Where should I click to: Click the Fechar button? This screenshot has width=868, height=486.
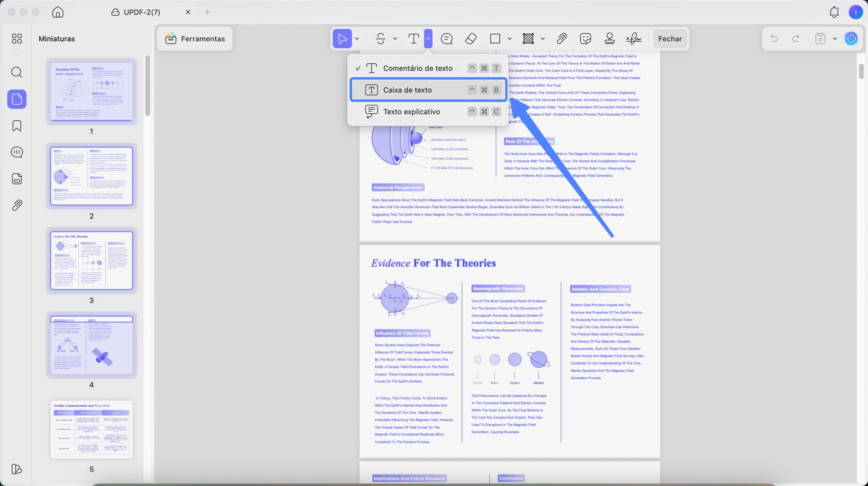[x=670, y=39]
